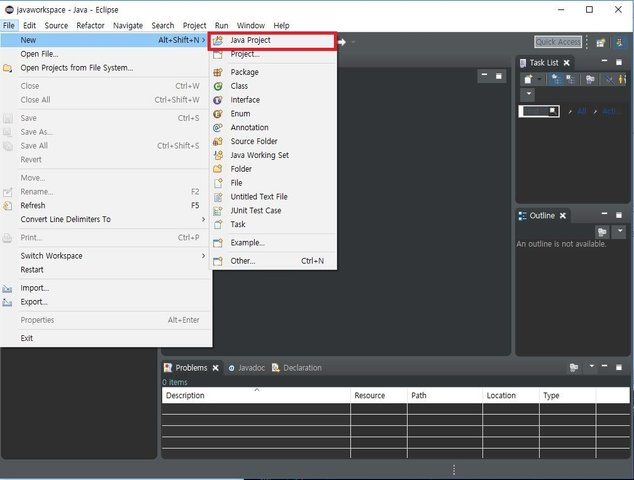Click the File icon in the New submenu

(x=218, y=183)
